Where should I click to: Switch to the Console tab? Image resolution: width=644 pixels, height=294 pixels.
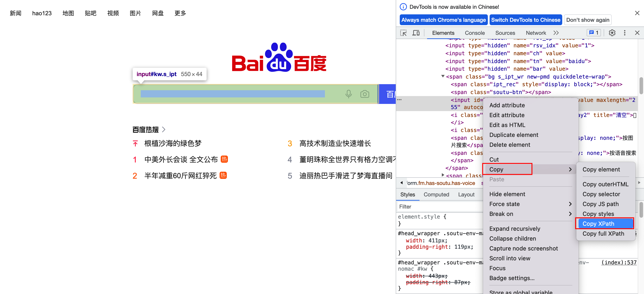point(475,33)
